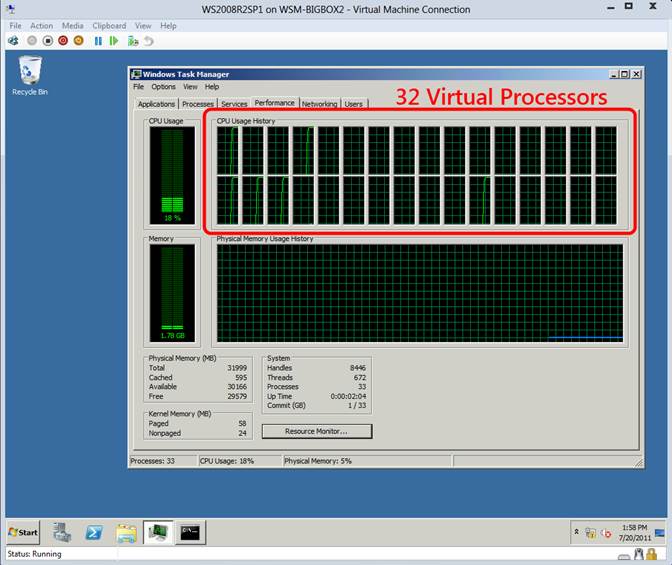Click the Revert undo arrow icon

(148, 41)
